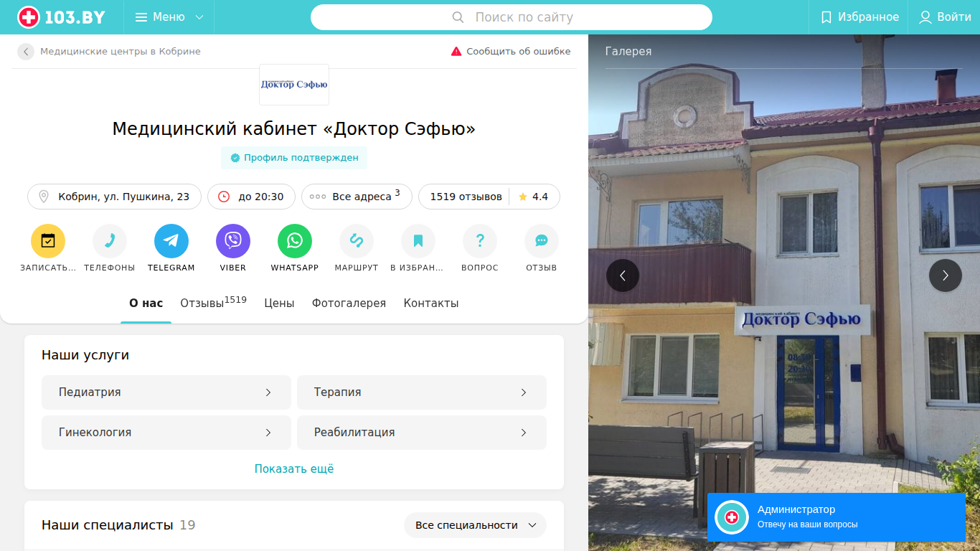Click the Записаться calendar icon
This screenshot has height=551, width=980.
click(x=48, y=241)
